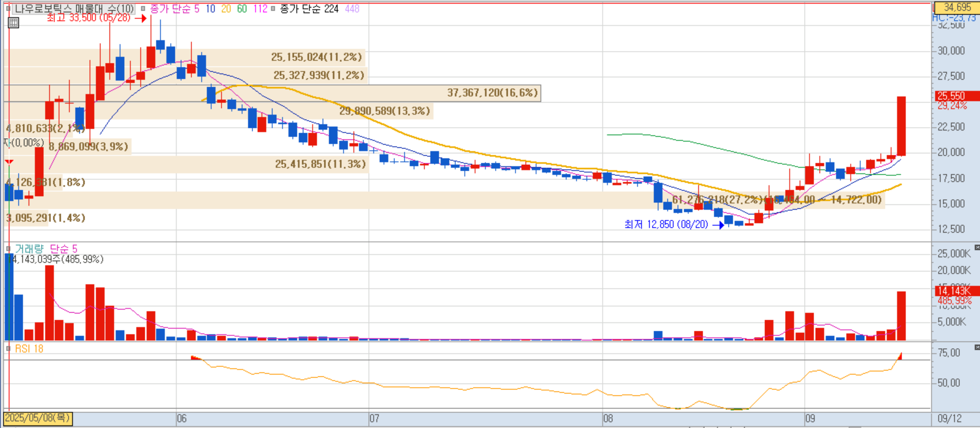Image resolution: width=980 pixels, height=428 pixels.
Task: Toggle the square handle before 나우로보틱스 매물대
Action: click(x=8, y=8)
